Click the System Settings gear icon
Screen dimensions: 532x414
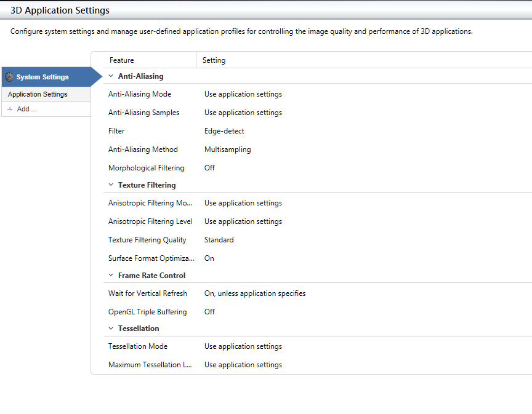tap(9, 77)
